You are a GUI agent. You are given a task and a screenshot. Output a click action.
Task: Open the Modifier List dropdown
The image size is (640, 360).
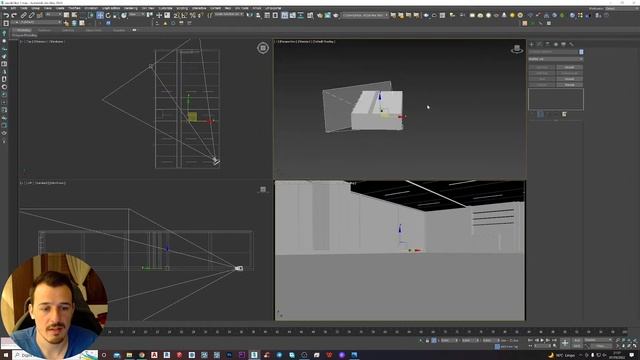pyautogui.click(x=556, y=59)
